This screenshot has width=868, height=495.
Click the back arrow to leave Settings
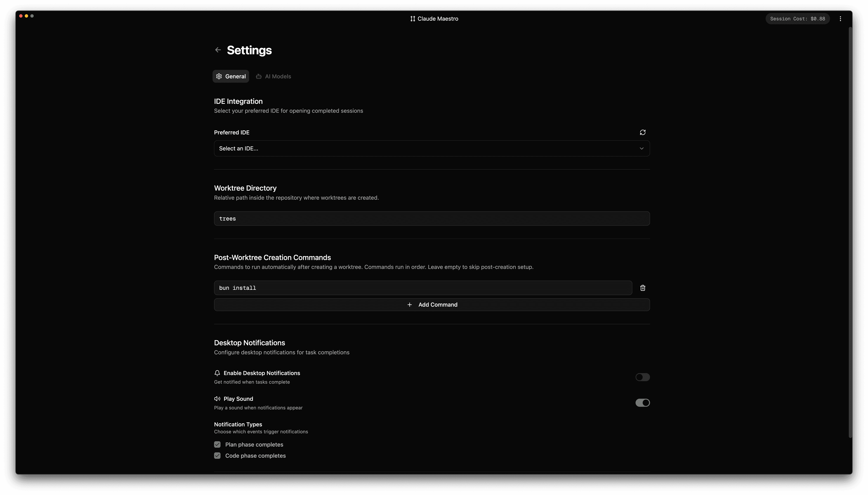(218, 50)
